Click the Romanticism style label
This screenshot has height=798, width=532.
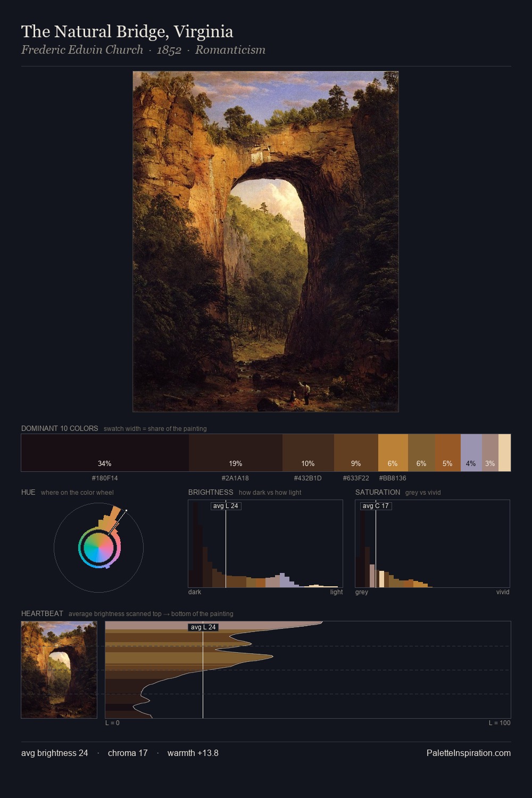(230, 50)
